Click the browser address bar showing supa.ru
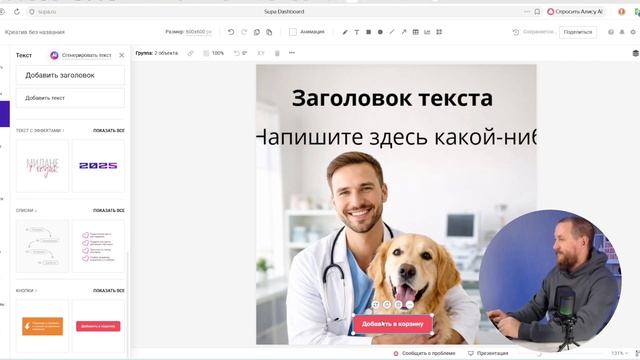Screen dimensions: 640x360 point(47,12)
